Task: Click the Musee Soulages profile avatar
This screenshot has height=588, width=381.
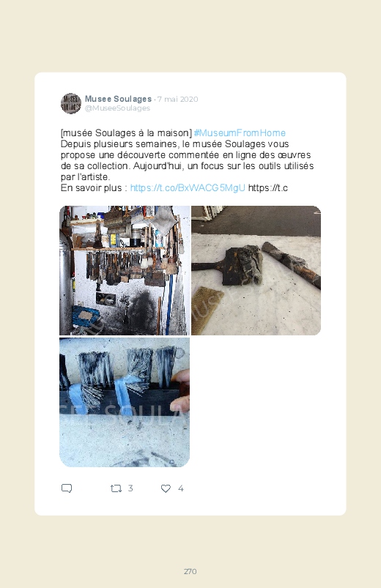Action: [71, 103]
